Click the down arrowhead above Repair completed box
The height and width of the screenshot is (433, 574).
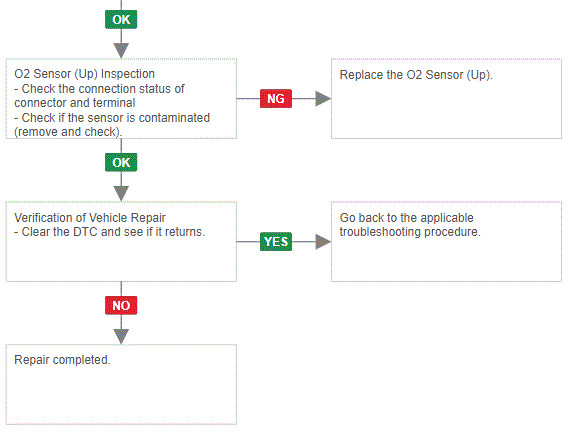click(x=121, y=337)
